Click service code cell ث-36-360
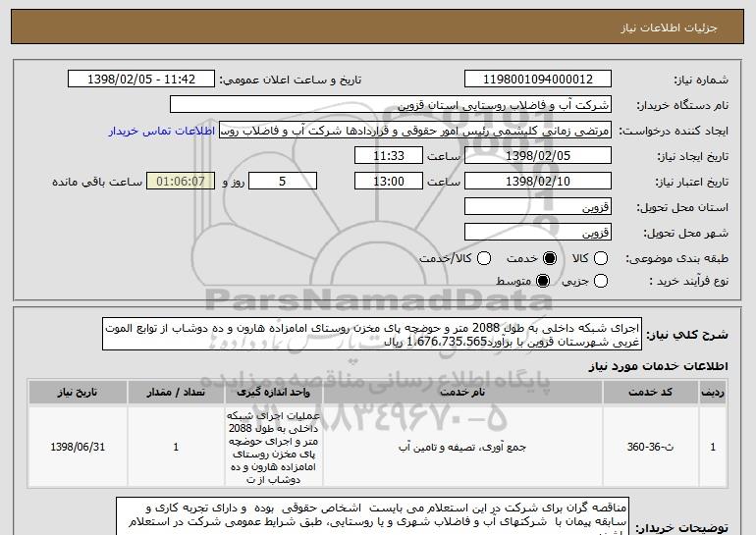Screen dimensions: 756x535 click(x=650, y=447)
